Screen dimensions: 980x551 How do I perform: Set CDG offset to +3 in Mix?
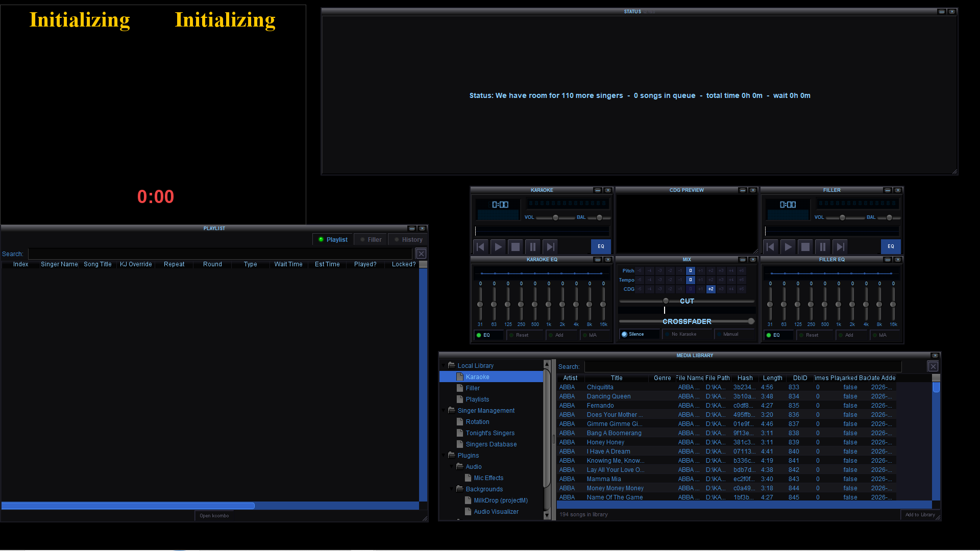(721, 289)
